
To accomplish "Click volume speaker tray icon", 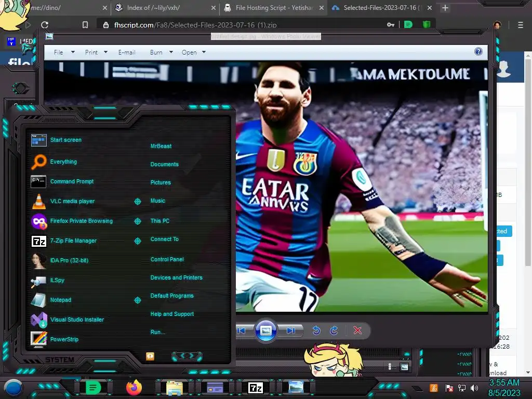I will (474, 388).
